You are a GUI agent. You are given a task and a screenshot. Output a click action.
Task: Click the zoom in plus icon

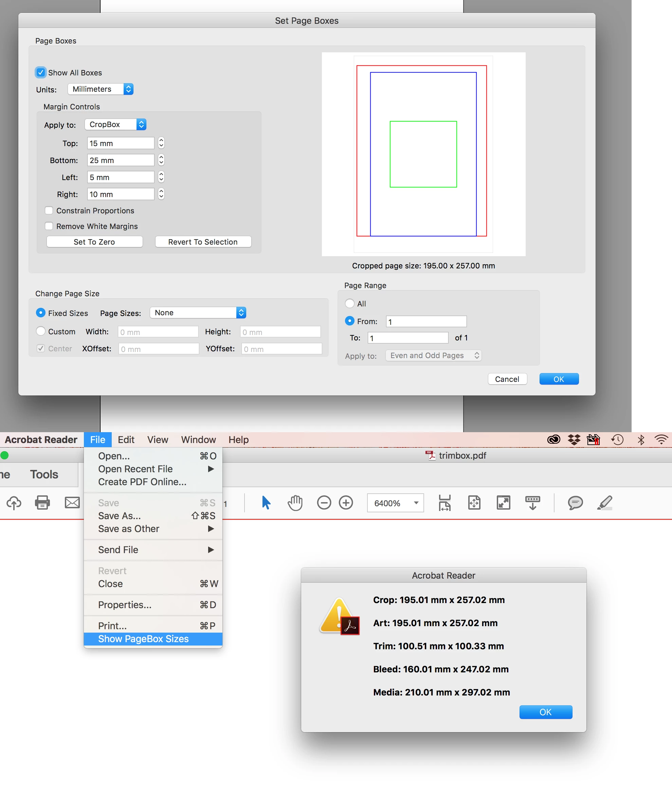pyautogui.click(x=346, y=502)
